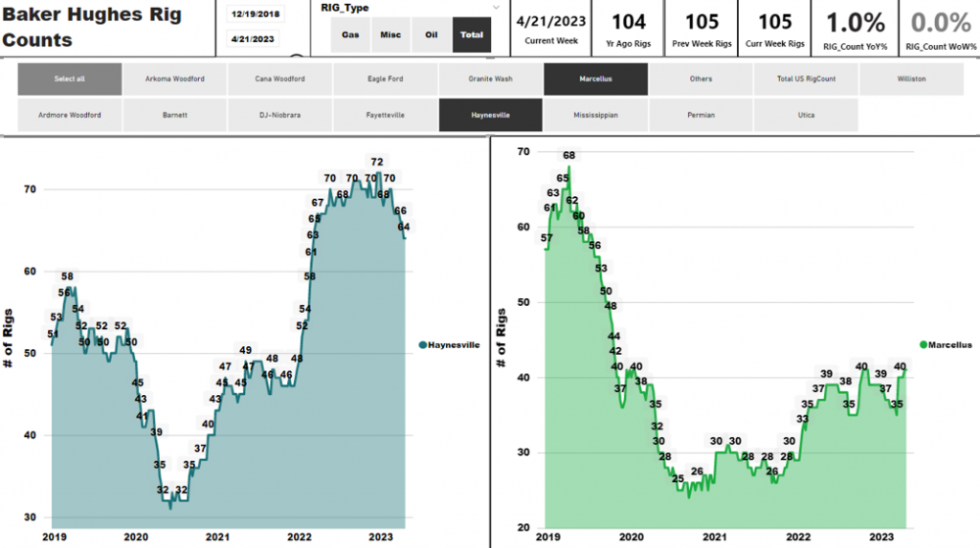The width and height of the screenshot is (980, 548).
Task: Deselect the Marcellus basin filter
Action: (595, 79)
